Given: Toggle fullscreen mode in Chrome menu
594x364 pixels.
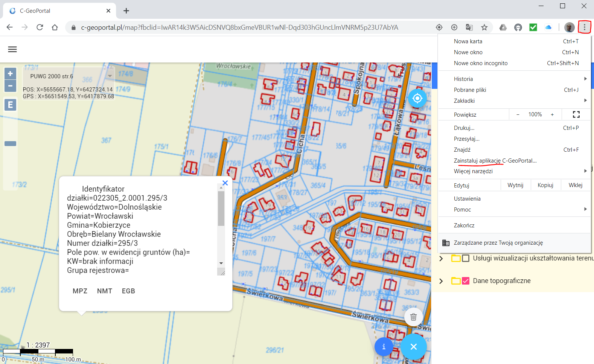Looking at the screenshot, I should click(x=576, y=114).
